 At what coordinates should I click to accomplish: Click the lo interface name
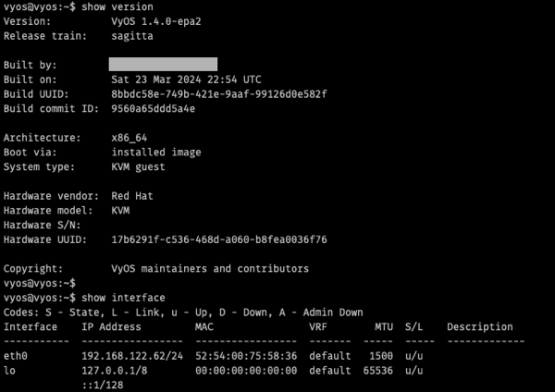(9, 370)
